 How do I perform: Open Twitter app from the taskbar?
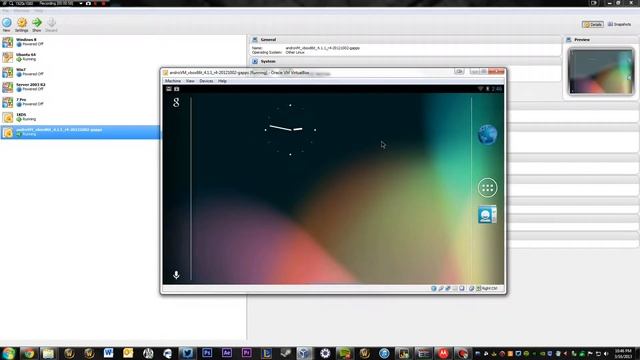coord(187,353)
